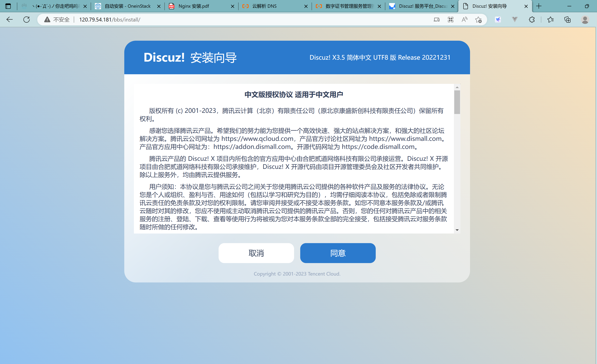
Task: Close the Discuz! 安装向导 tab
Action: click(x=526, y=6)
